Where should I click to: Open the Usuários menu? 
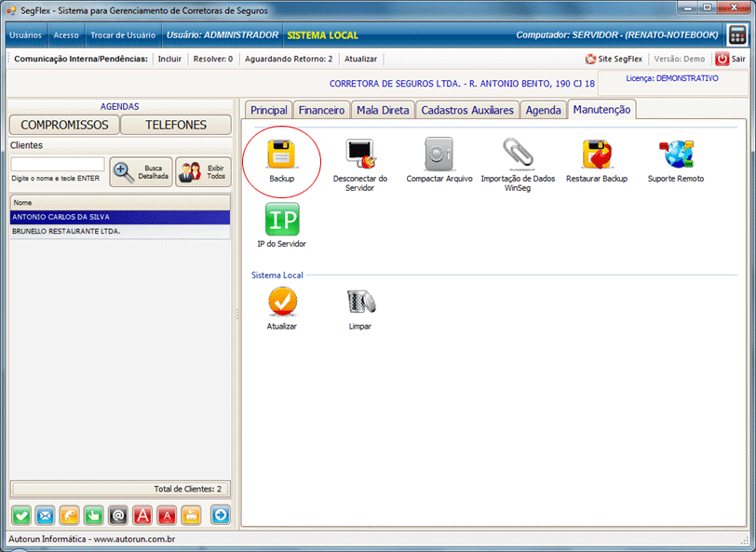[26, 35]
